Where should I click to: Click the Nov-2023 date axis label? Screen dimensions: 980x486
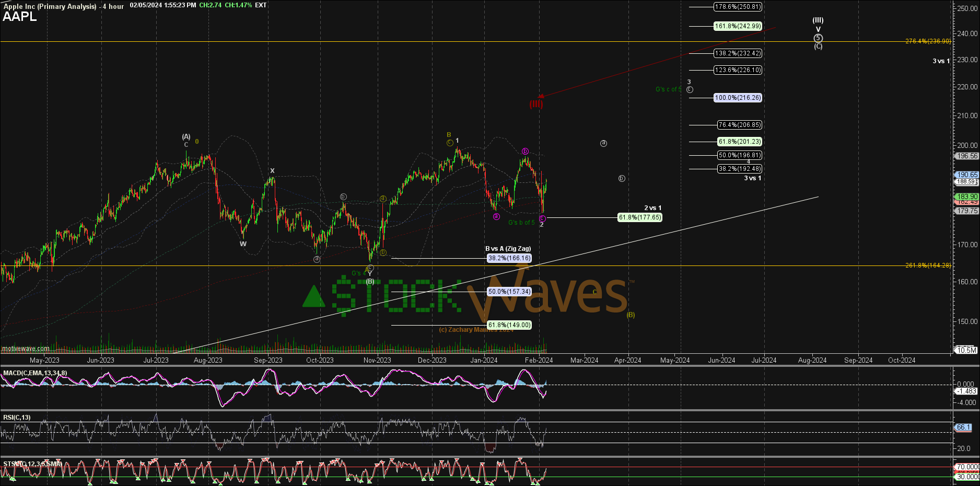pyautogui.click(x=377, y=360)
